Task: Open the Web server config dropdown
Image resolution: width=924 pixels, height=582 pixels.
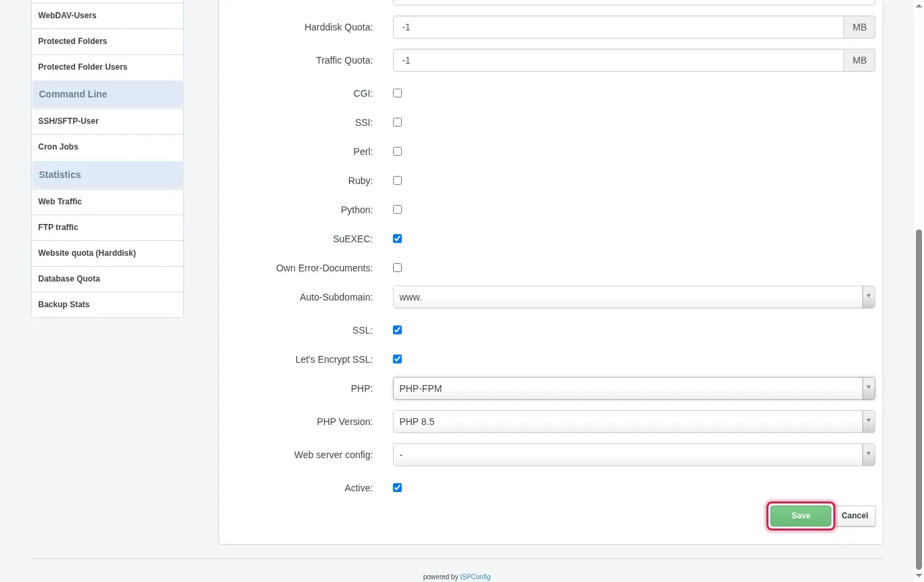Action: pyautogui.click(x=634, y=455)
